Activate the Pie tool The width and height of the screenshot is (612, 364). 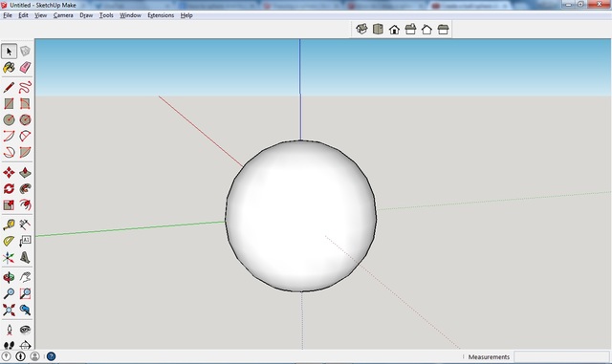point(25,152)
